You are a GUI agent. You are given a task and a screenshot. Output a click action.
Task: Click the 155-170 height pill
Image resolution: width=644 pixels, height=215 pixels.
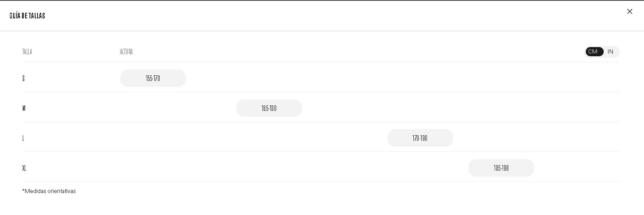[x=153, y=78]
